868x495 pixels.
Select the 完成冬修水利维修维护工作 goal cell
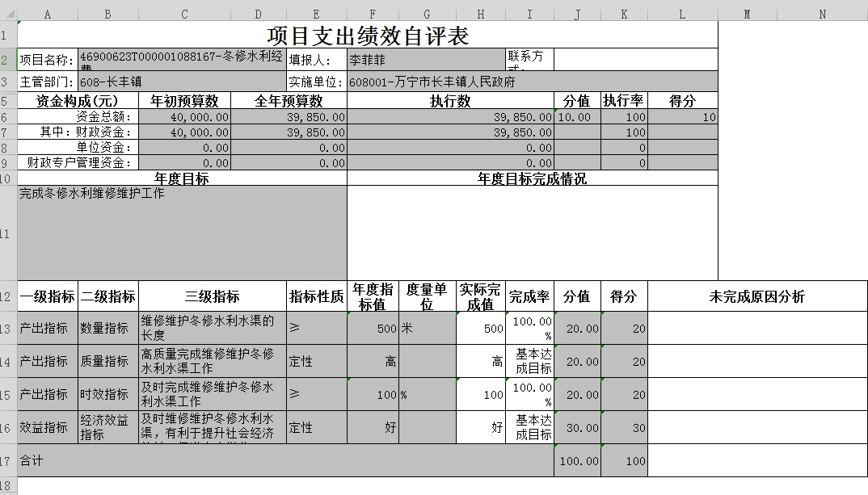click(182, 233)
